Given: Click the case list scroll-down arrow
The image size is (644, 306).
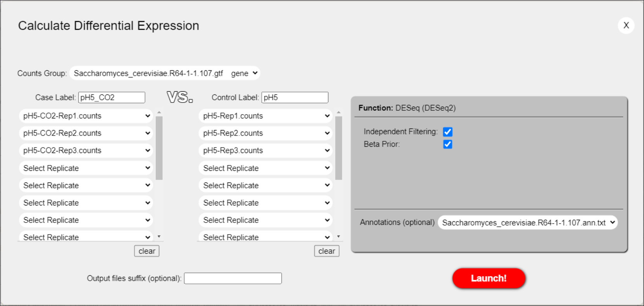Looking at the screenshot, I should tap(159, 236).
